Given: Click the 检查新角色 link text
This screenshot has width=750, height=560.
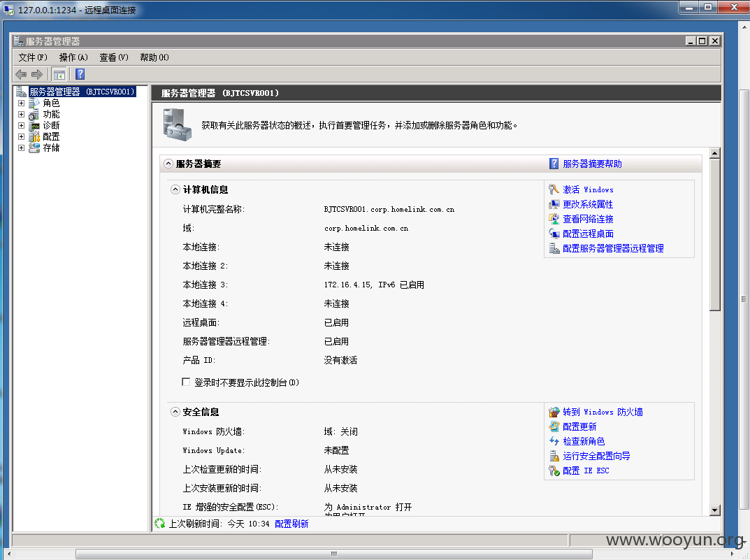Looking at the screenshot, I should coord(584,441).
